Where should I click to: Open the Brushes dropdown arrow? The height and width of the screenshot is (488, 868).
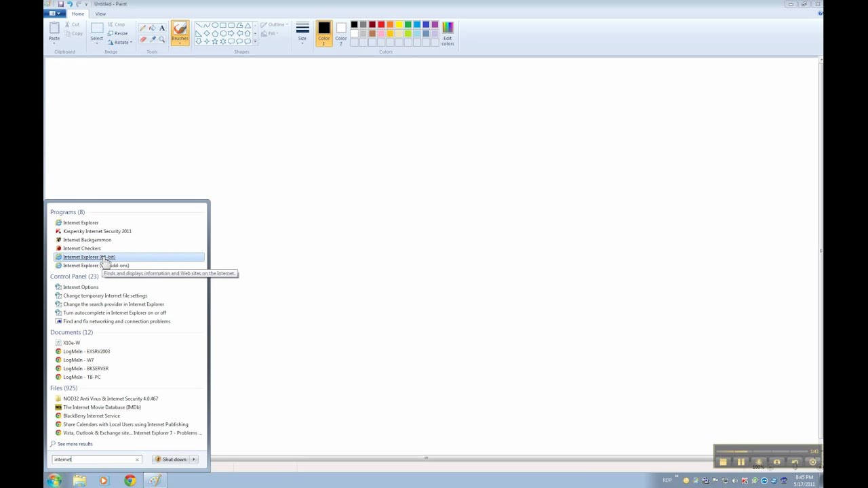tap(180, 43)
